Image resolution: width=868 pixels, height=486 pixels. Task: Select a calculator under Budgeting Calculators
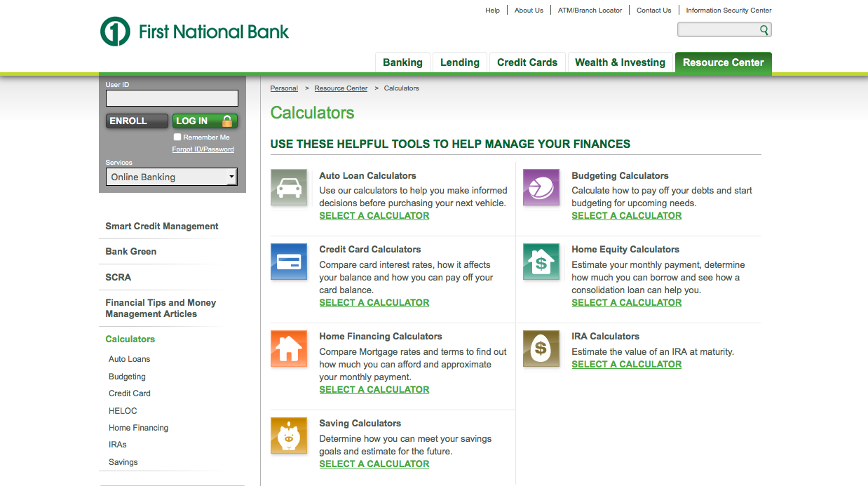(627, 216)
